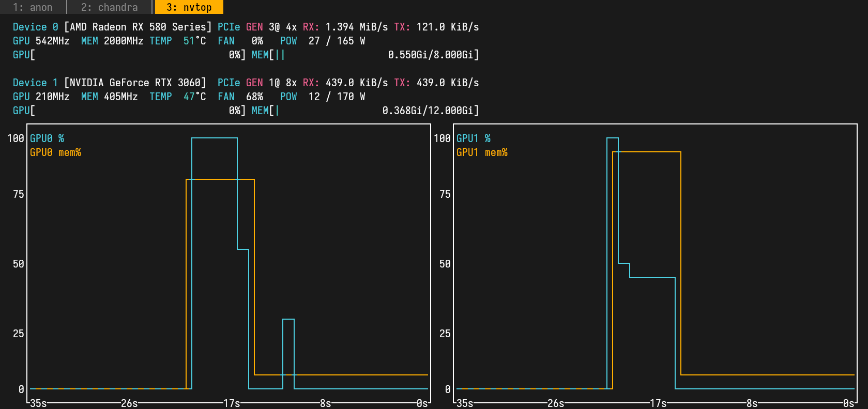Click the "25" y-axis label of the GPU0 chart
Viewport: 868px width, 409px height.
tap(19, 334)
